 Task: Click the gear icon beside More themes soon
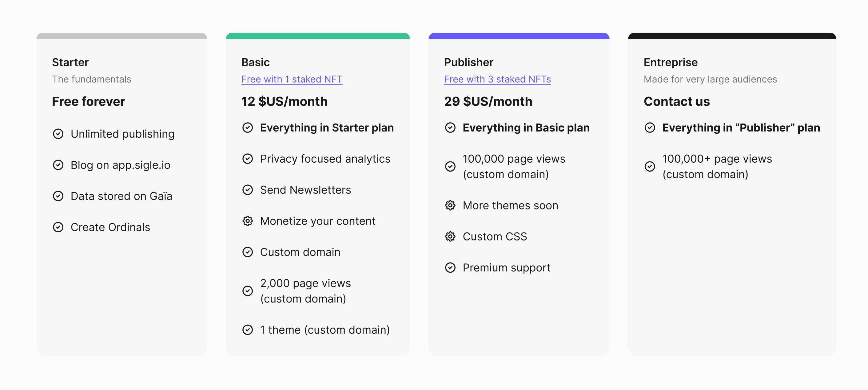click(x=450, y=205)
